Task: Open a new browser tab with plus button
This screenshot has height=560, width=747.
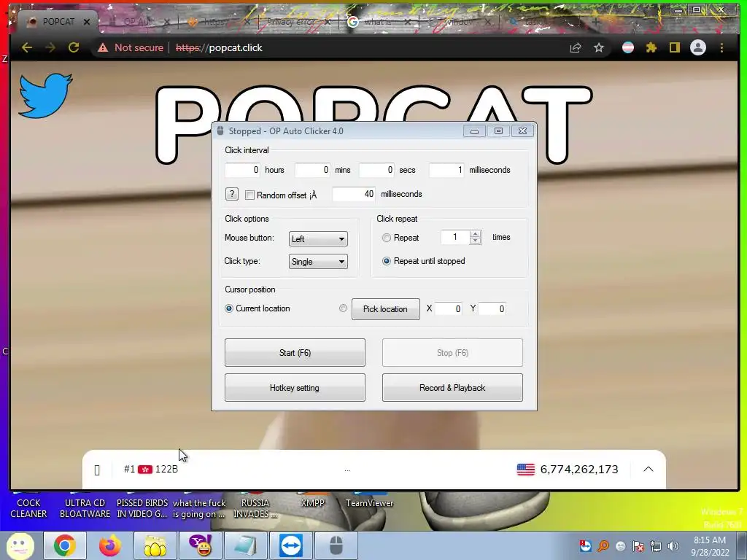Action: click(x=595, y=21)
